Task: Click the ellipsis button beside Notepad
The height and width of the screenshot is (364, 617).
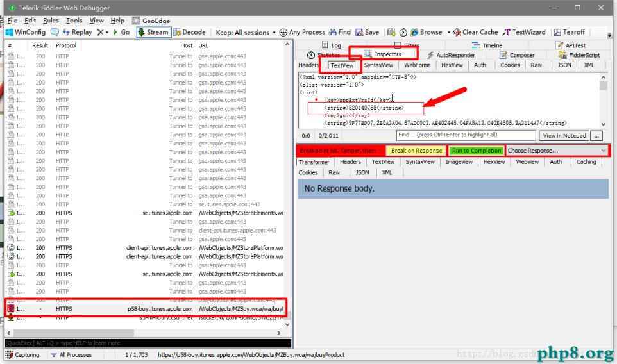Action: click(597, 136)
